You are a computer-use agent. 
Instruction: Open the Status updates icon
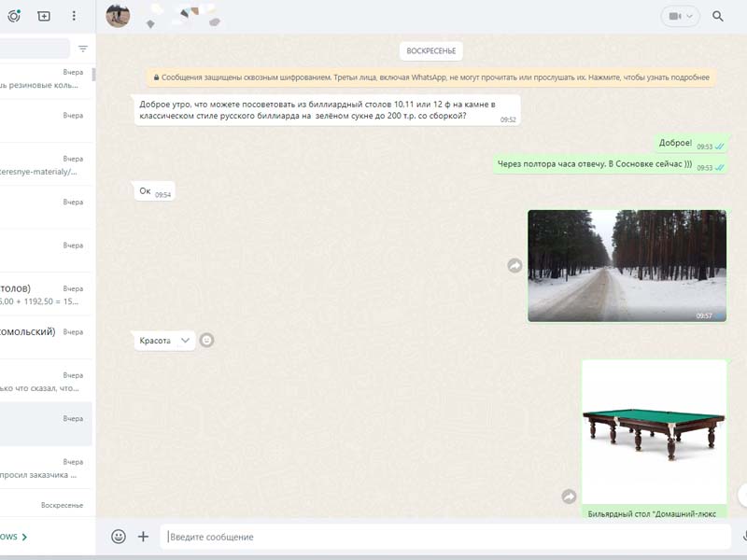(14, 16)
